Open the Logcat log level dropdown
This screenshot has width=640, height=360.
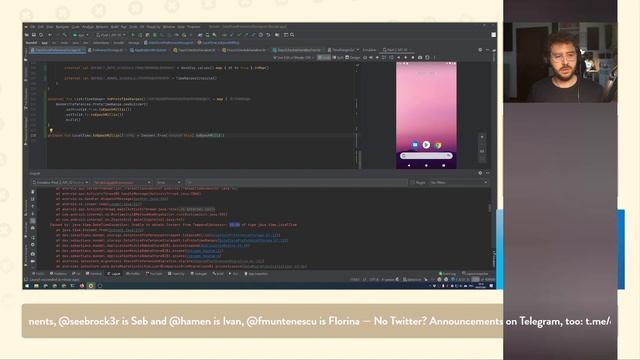[169, 182]
